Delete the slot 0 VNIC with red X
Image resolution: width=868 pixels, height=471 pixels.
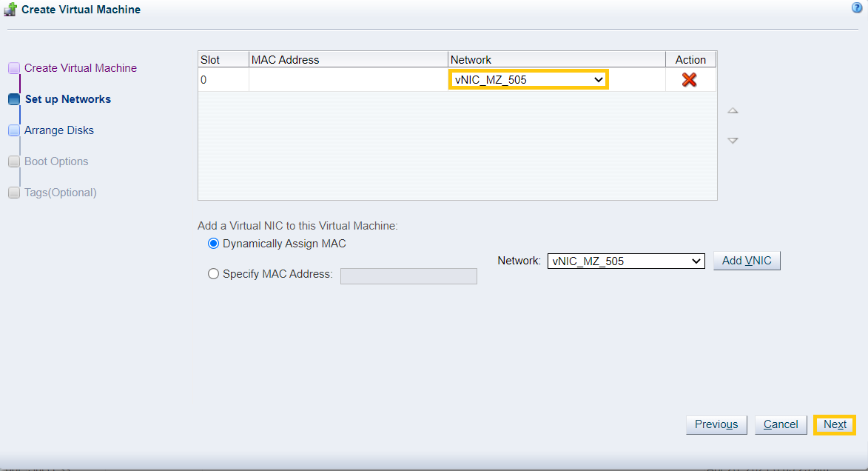689,80
